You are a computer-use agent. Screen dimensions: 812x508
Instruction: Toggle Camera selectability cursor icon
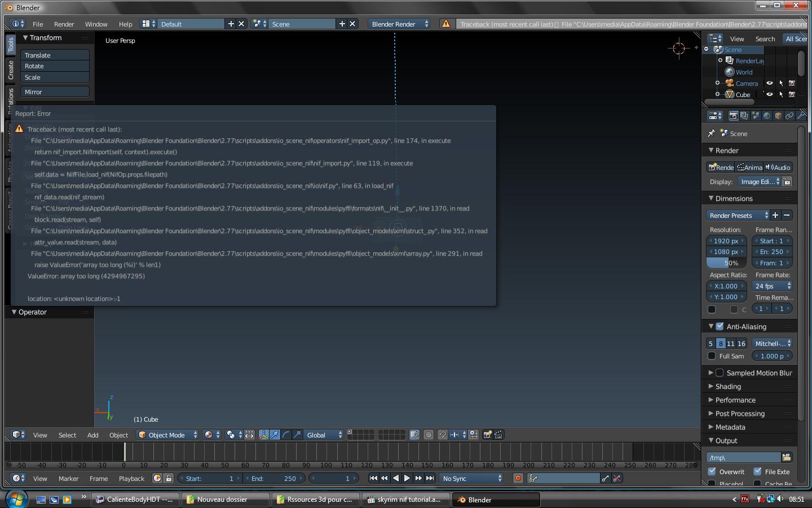pos(781,83)
